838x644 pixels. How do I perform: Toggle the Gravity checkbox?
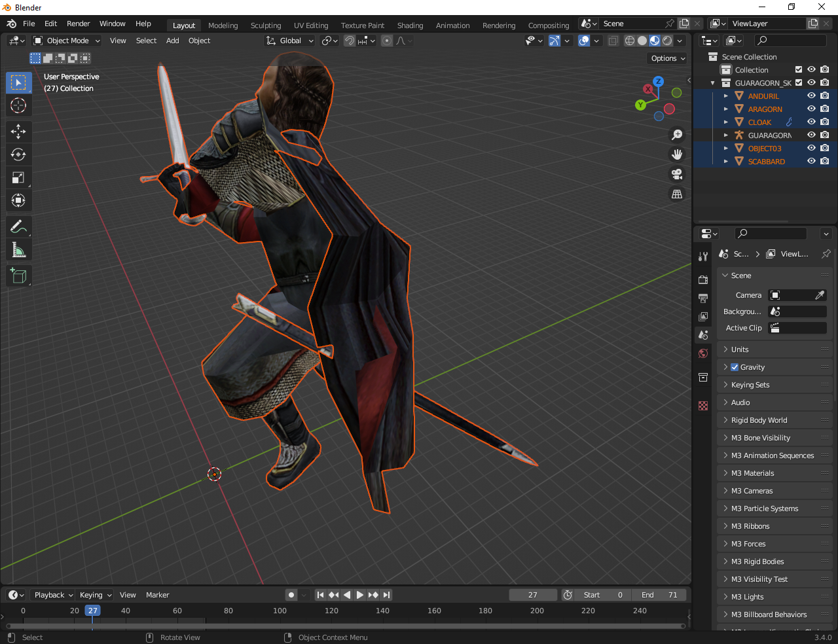click(x=735, y=367)
